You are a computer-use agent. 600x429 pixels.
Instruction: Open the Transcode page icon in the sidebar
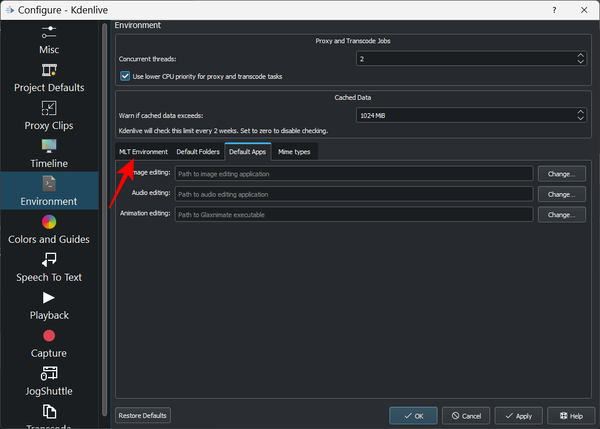pyautogui.click(x=49, y=411)
